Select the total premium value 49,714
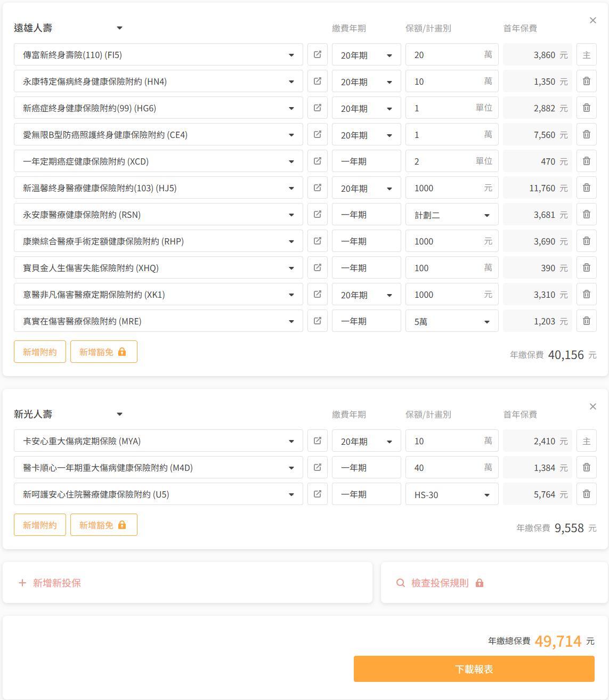Viewport: 609px width, 700px height. point(558,641)
